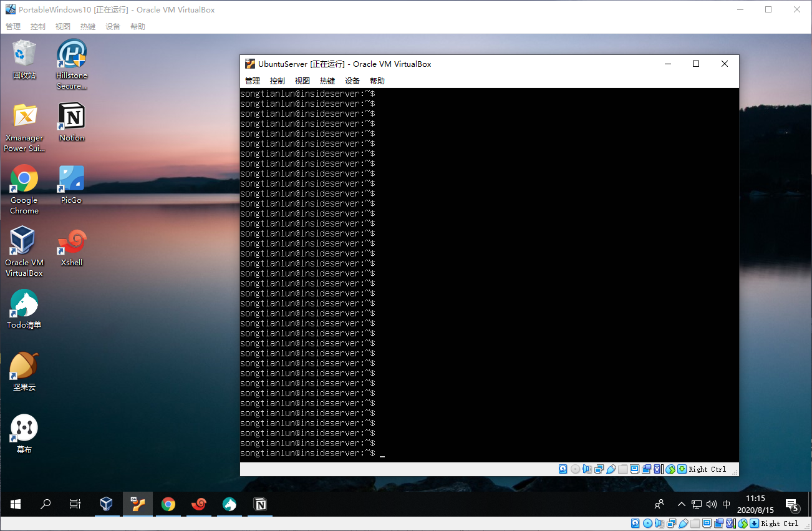This screenshot has height=531, width=812.
Task: Select 幕布 desktop shortcut
Action: click(x=24, y=434)
